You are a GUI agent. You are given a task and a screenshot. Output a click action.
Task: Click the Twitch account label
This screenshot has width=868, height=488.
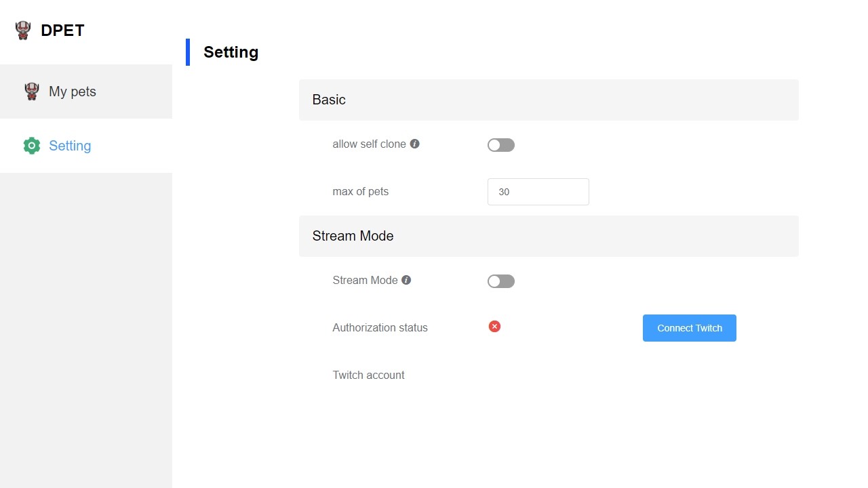368,375
